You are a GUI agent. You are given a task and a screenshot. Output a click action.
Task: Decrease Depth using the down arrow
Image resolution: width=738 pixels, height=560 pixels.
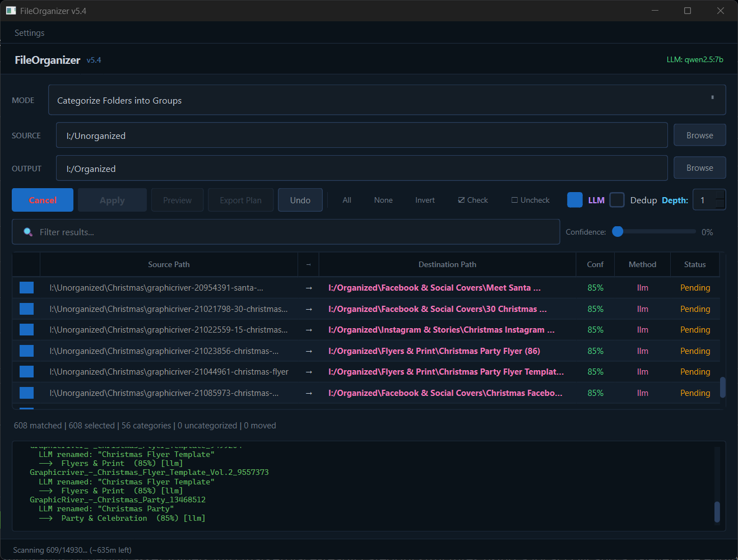pos(721,204)
